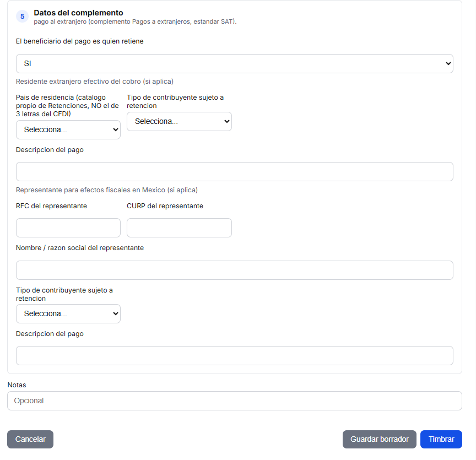Screen dimensions: 476x460
Task: Click the first Descripcion del pago field
Action: [234, 171]
